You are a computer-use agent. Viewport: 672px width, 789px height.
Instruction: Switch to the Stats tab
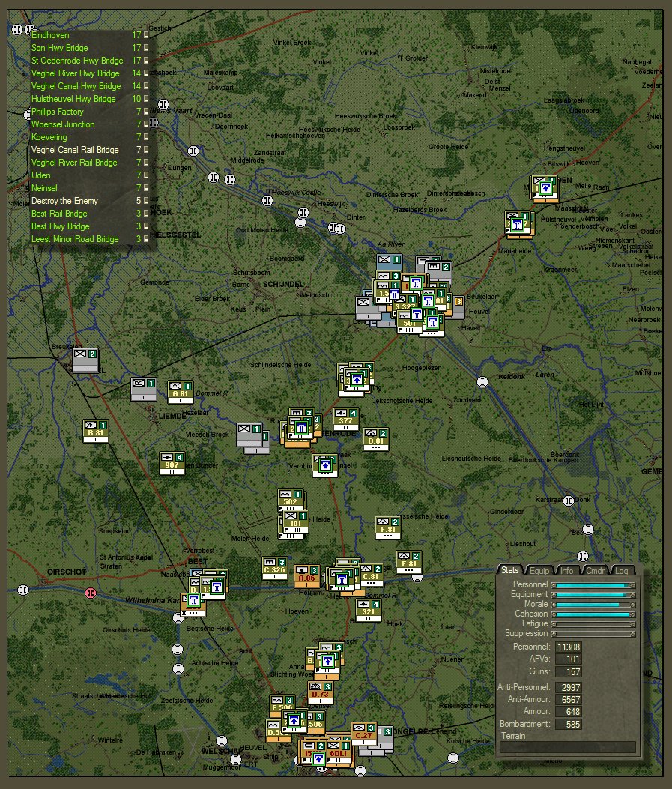click(509, 570)
